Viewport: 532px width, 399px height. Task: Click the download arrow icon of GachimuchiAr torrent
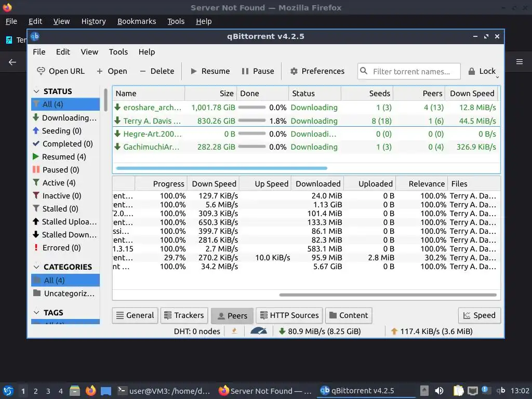click(117, 147)
